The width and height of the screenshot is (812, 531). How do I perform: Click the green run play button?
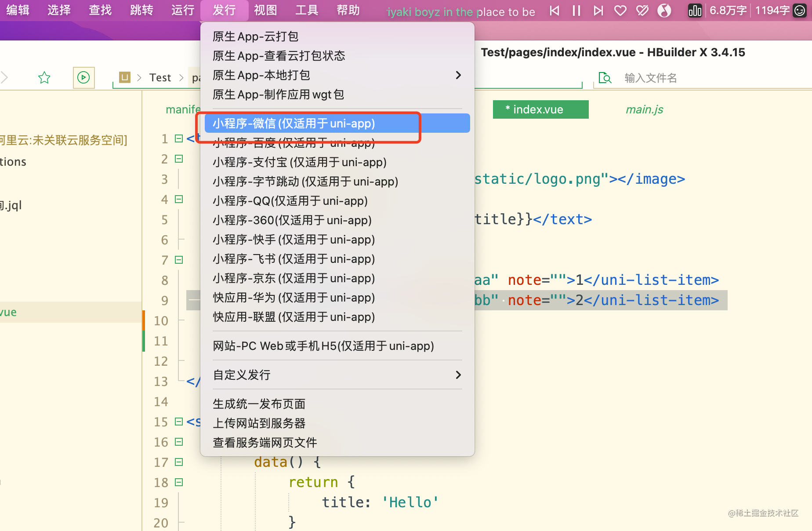pos(83,78)
